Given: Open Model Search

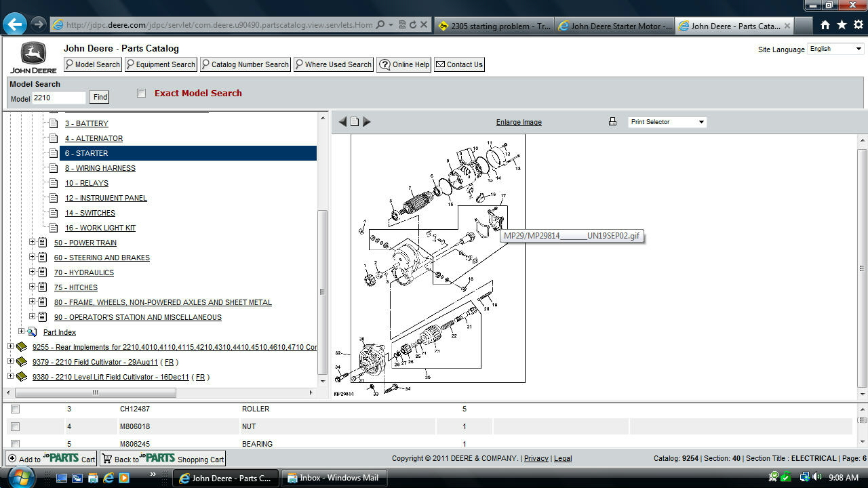Looking at the screenshot, I should pyautogui.click(x=92, y=64).
